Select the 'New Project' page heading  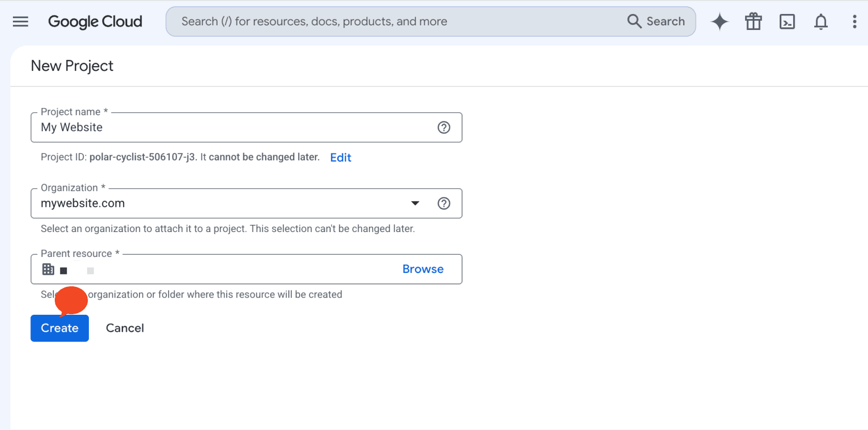(x=72, y=66)
